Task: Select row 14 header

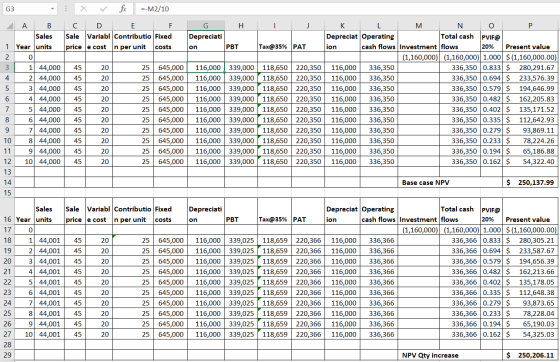Action: coord(7,182)
